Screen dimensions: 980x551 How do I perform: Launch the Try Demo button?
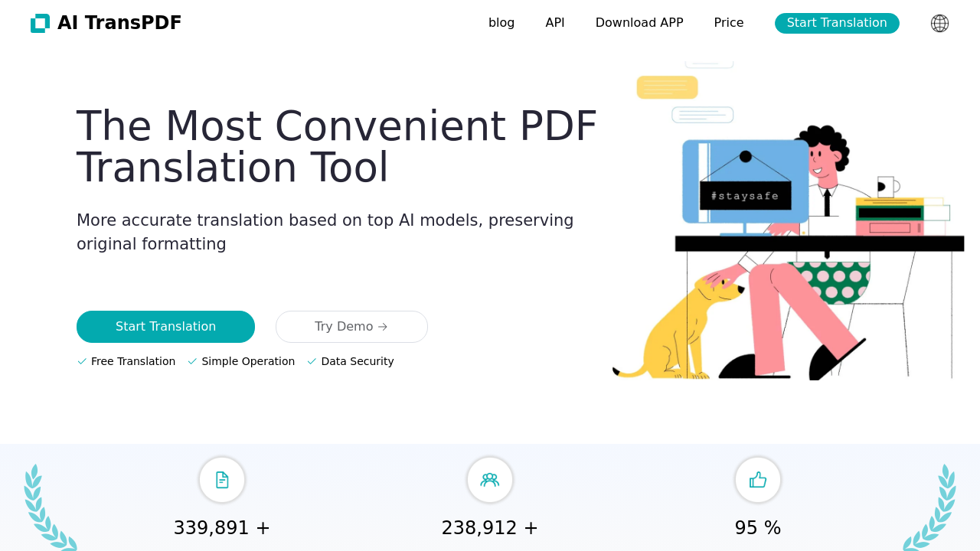pos(351,327)
